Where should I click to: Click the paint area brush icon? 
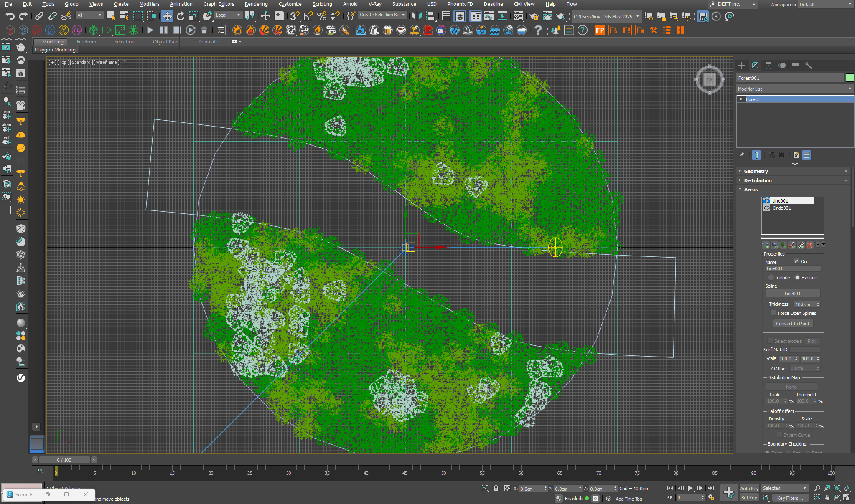792,245
